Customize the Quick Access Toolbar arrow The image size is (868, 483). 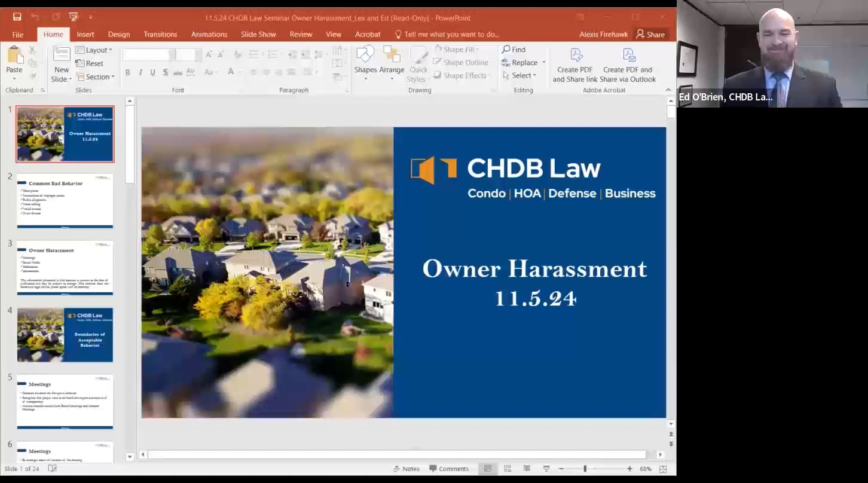91,17
